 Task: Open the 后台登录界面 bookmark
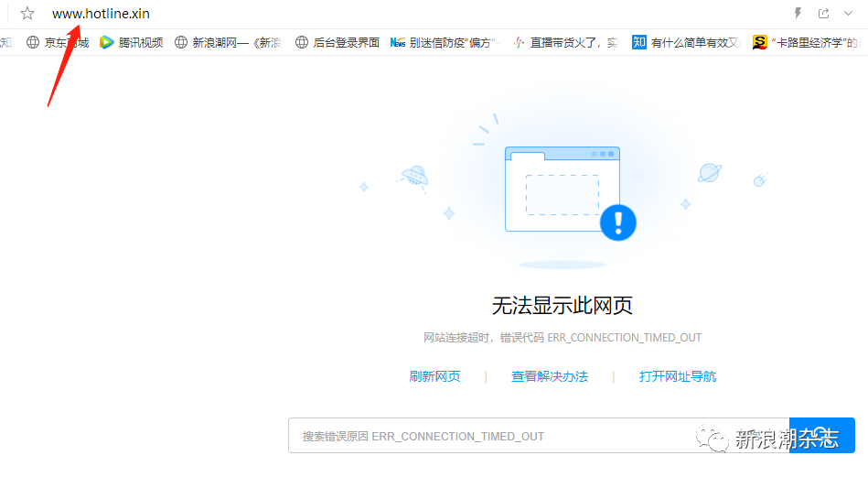click(338, 43)
